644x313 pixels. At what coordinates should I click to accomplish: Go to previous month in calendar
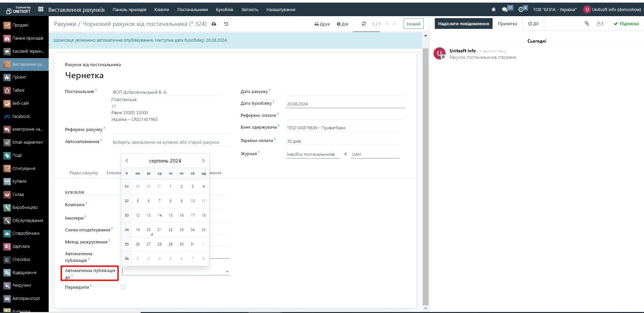pyautogui.click(x=127, y=161)
